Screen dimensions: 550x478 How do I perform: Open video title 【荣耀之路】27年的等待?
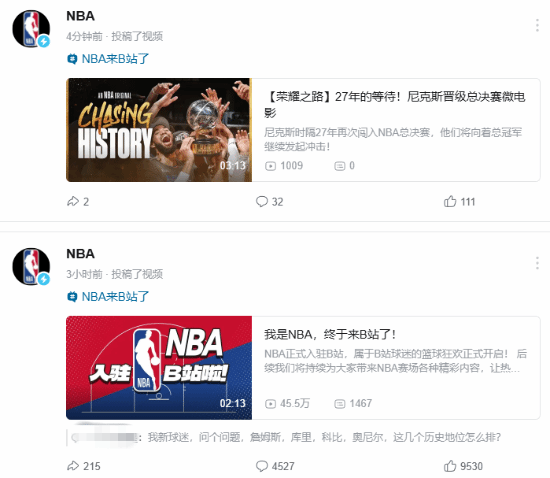pos(395,104)
